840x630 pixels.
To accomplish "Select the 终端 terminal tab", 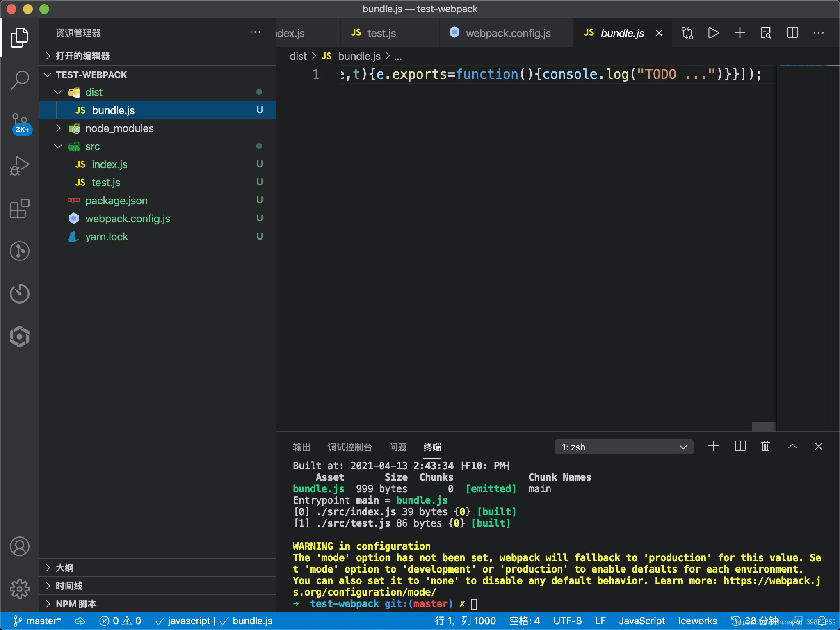I will click(x=432, y=447).
